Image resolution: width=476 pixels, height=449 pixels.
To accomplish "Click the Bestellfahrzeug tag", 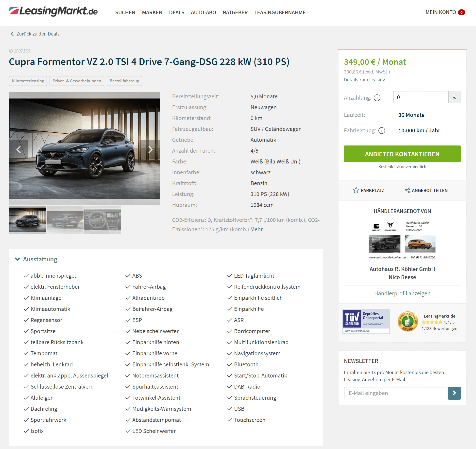I will (x=124, y=81).
